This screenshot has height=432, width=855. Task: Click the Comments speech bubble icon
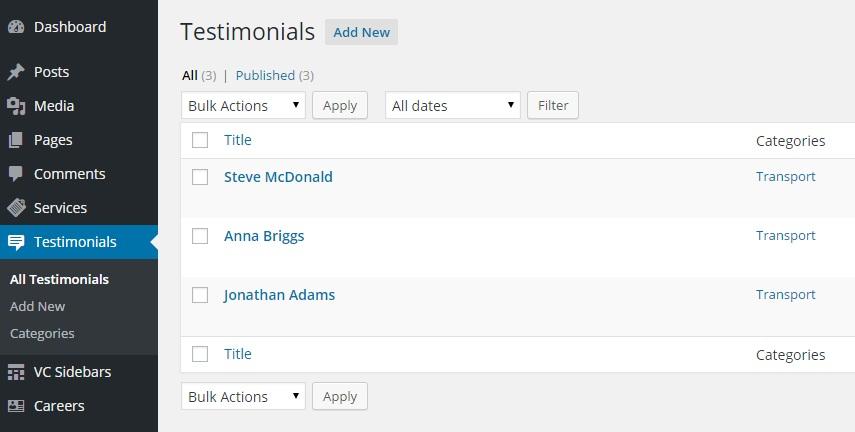pyautogui.click(x=16, y=174)
